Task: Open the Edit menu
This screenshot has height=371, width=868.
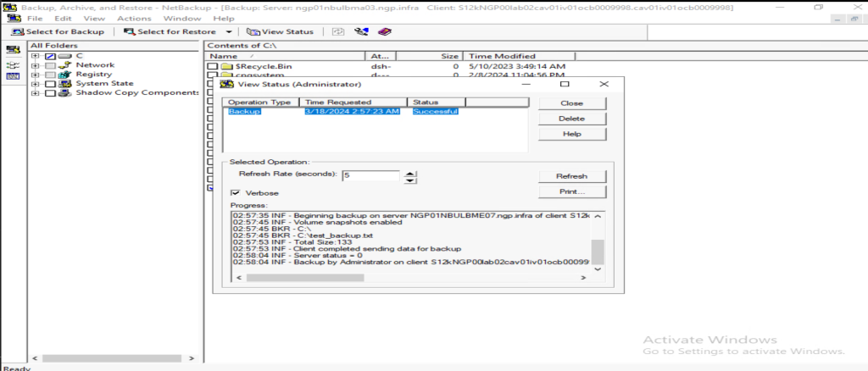Action: (x=63, y=19)
